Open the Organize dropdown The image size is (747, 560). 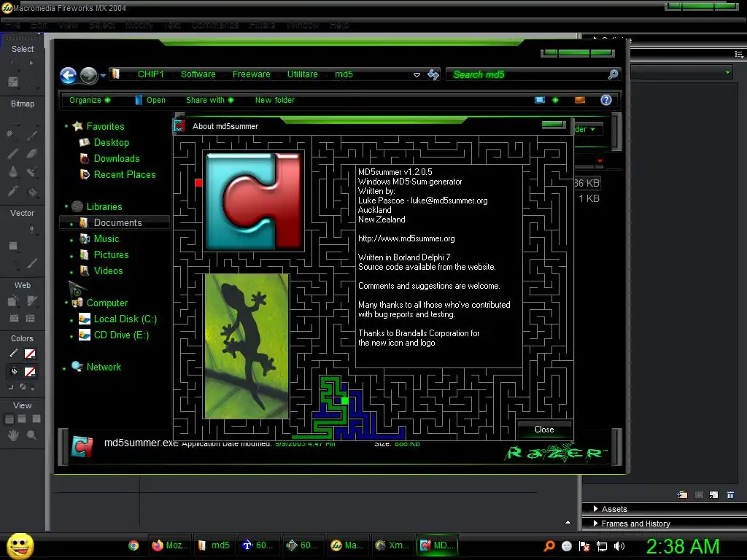(x=90, y=100)
